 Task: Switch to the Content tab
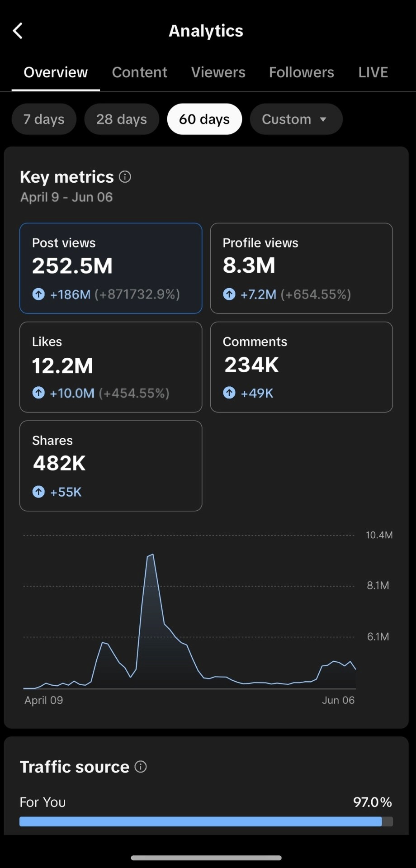(x=139, y=72)
